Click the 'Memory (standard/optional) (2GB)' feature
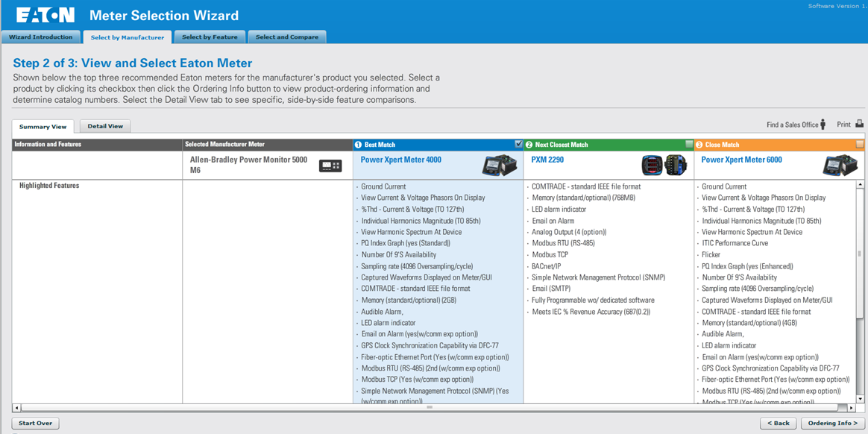Screen dimensions: 868x434 [409, 300]
